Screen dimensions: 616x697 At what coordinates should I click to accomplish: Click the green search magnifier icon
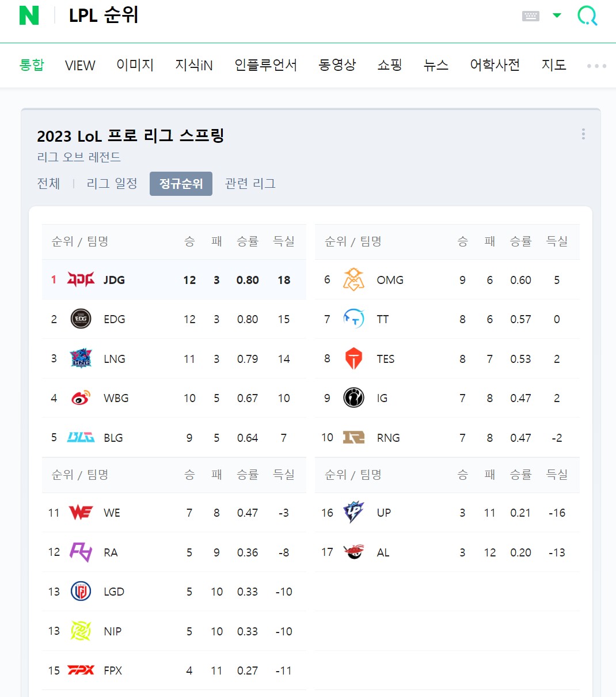coord(587,16)
